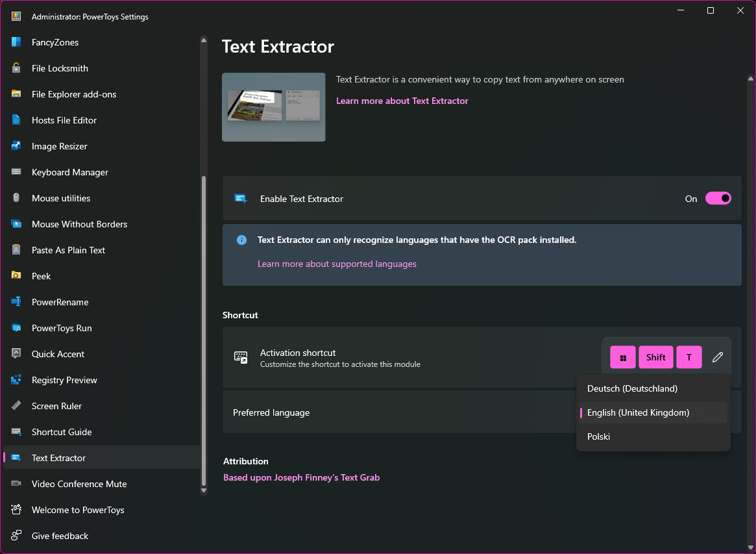The width and height of the screenshot is (756, 554).
Task: Click the 'Attribution' section heading
Action: point(245,461)
